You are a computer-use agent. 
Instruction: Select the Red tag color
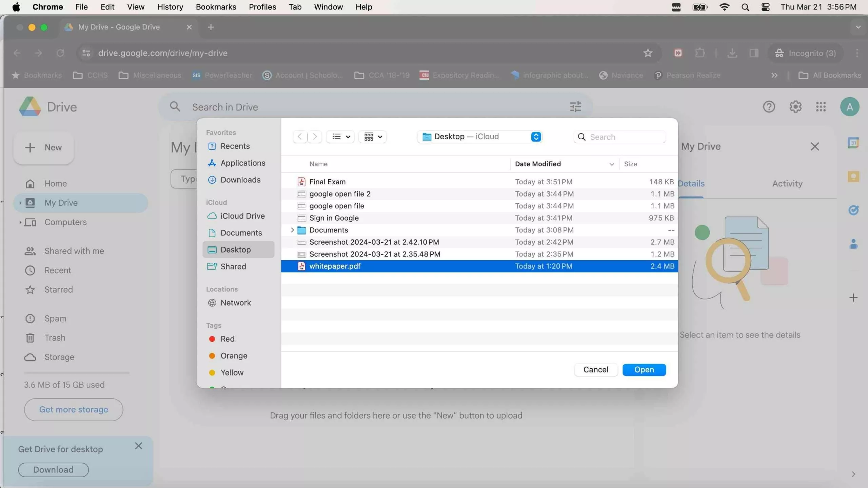point(227,339)
